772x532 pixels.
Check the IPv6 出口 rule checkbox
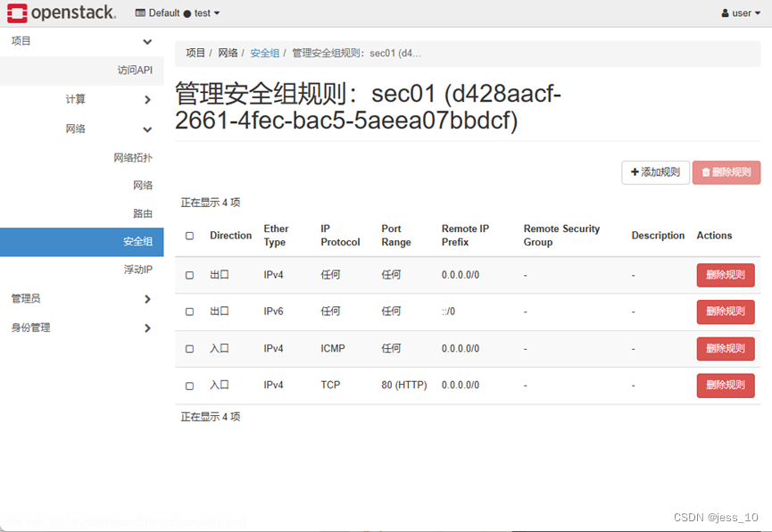click(189, 312)
